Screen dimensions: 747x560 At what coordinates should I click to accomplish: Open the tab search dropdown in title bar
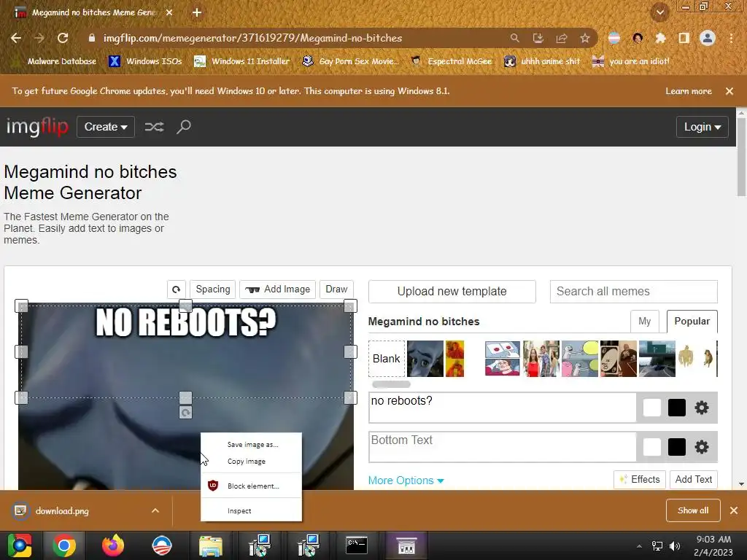point(659,12)
